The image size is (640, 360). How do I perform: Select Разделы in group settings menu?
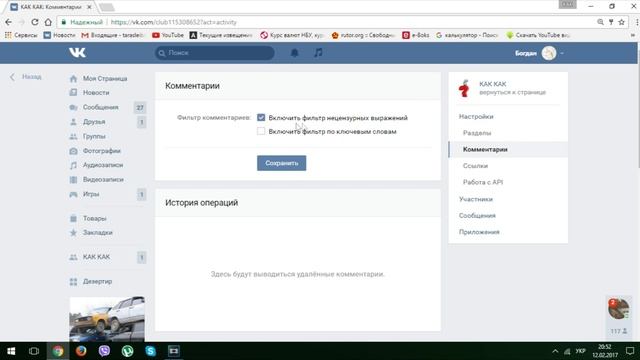(x=477, y=133)
